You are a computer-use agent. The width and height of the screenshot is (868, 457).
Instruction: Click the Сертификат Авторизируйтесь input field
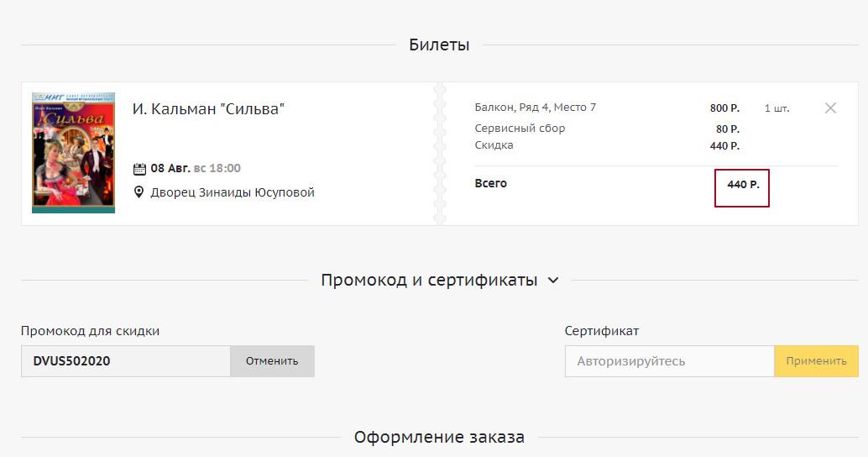669,361
